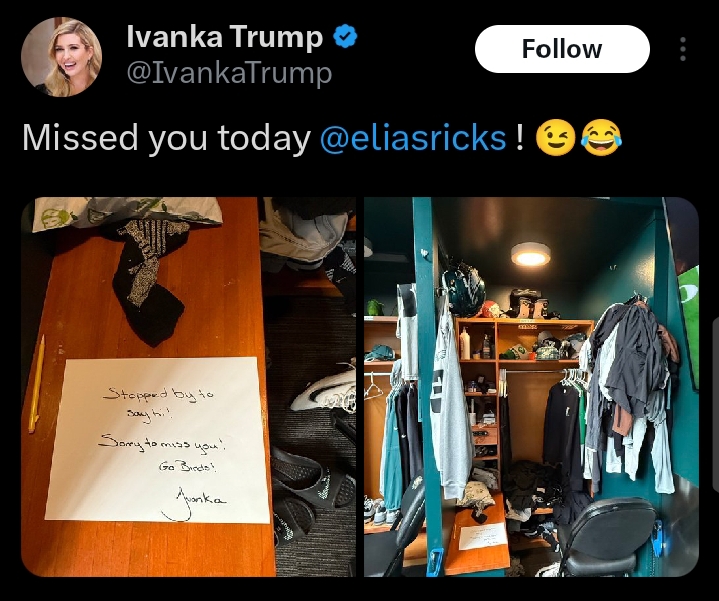Open the right photo of the locker
This screenshot has height=601, width=719.
coord(531,386)
